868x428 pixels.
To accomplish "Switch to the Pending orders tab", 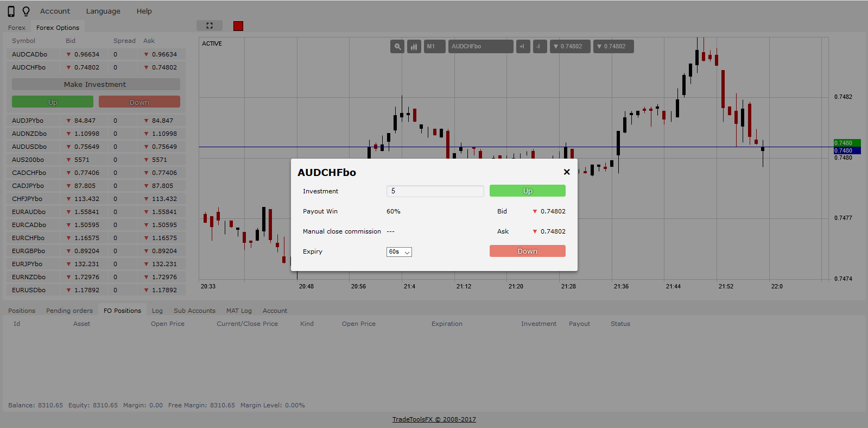I will click(69, 311).
